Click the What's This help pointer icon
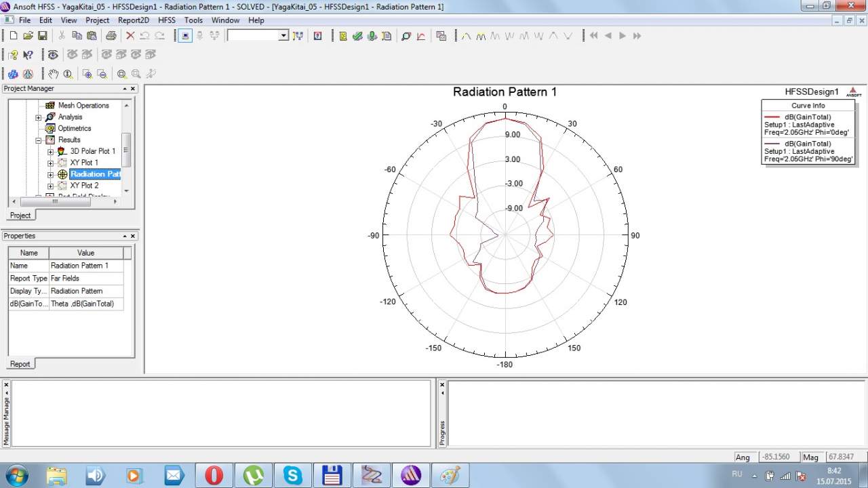 click(x=28, y=55)
